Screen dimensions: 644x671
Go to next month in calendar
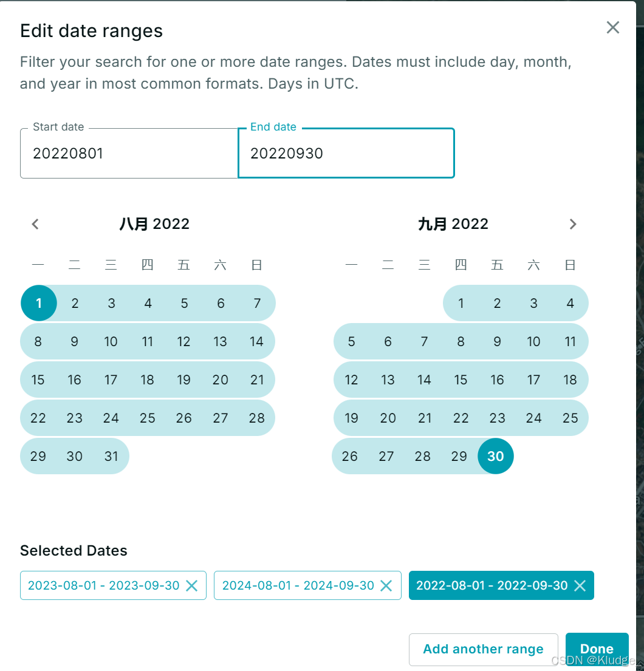(573, 224)
